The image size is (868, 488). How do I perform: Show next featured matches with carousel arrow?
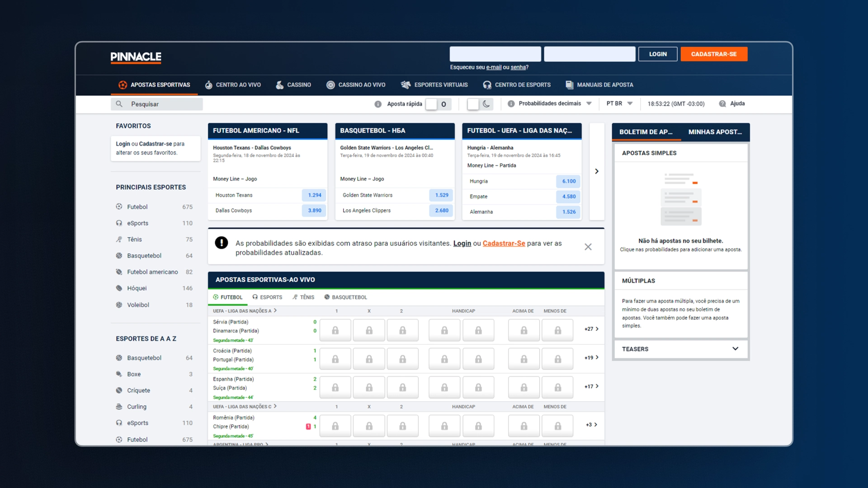(x=597, y=171)
